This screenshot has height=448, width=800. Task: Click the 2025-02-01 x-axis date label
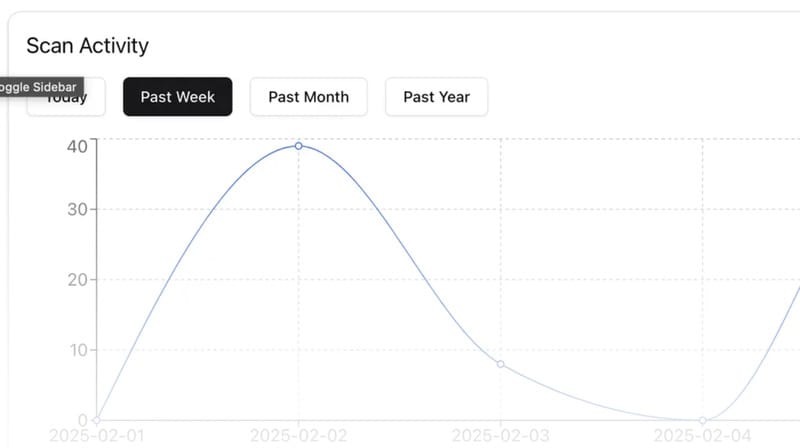coord(96,436)
